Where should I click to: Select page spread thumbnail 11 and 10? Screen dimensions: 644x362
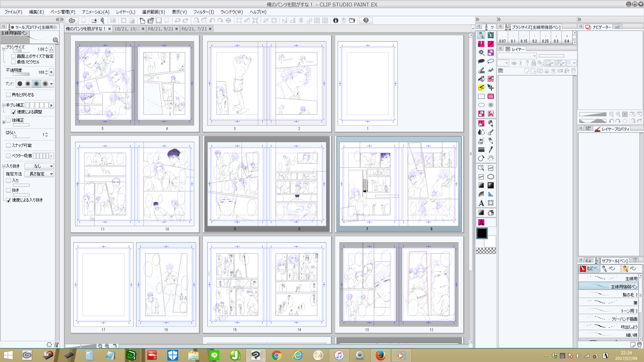coord(135,184)
